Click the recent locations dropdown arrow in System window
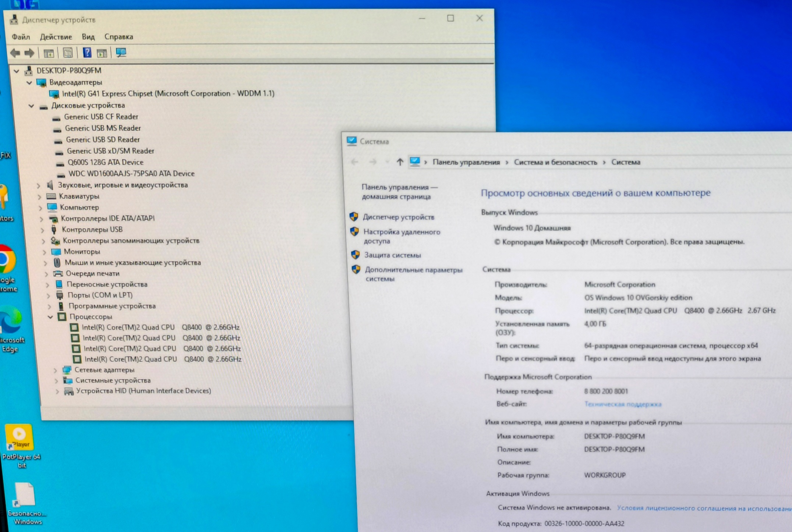792x532 pixels. coord(387,162)
